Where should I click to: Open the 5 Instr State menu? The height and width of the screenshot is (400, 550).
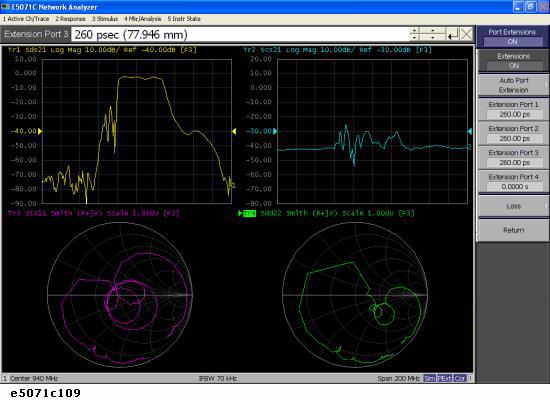point(184,19)
